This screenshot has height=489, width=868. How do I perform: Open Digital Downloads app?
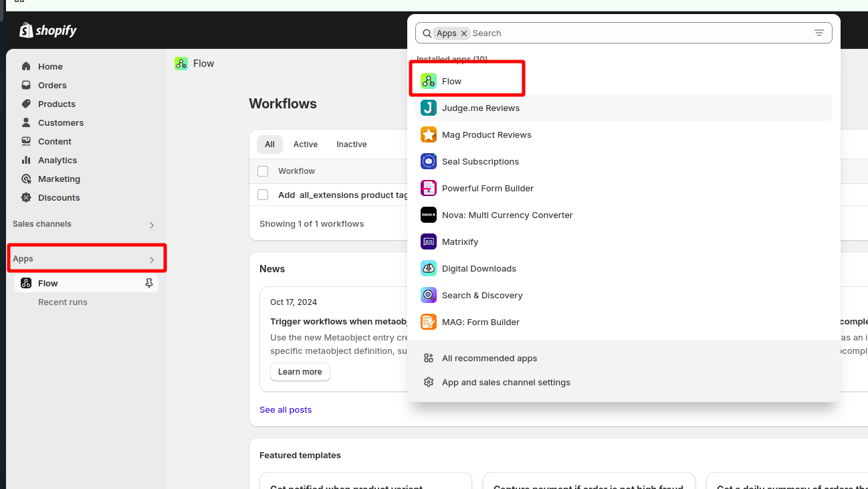pos(624,268)
